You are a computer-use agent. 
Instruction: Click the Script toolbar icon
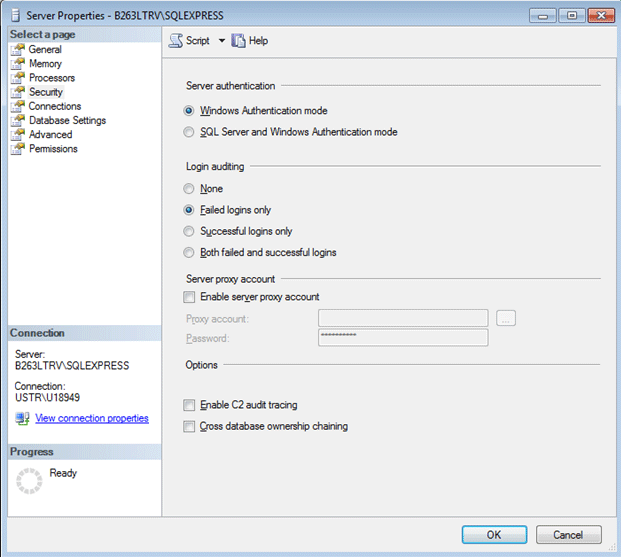point(176,41)
